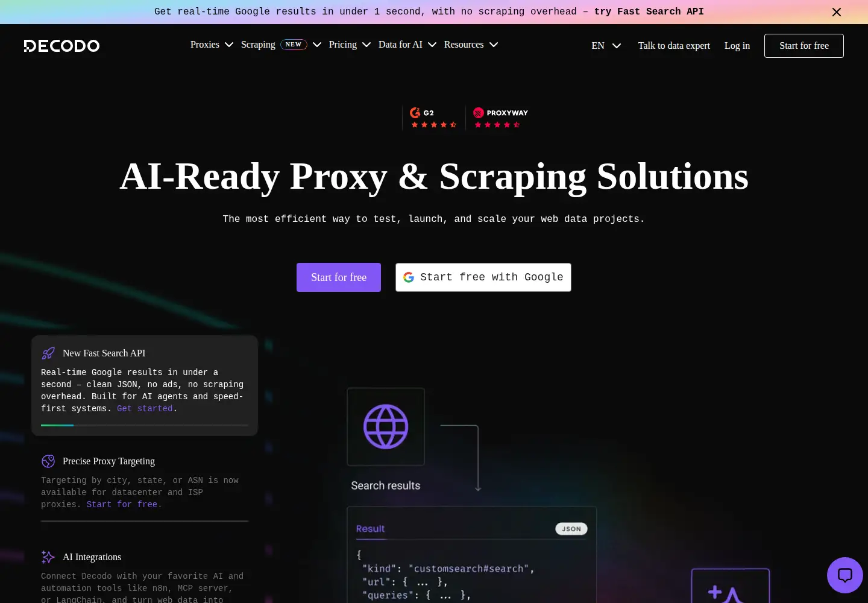Viewport: 868px width, 603px height.
Task: Click the AI-Ready Proxy & Scraping Solutions heading
Action: (434, 177)
